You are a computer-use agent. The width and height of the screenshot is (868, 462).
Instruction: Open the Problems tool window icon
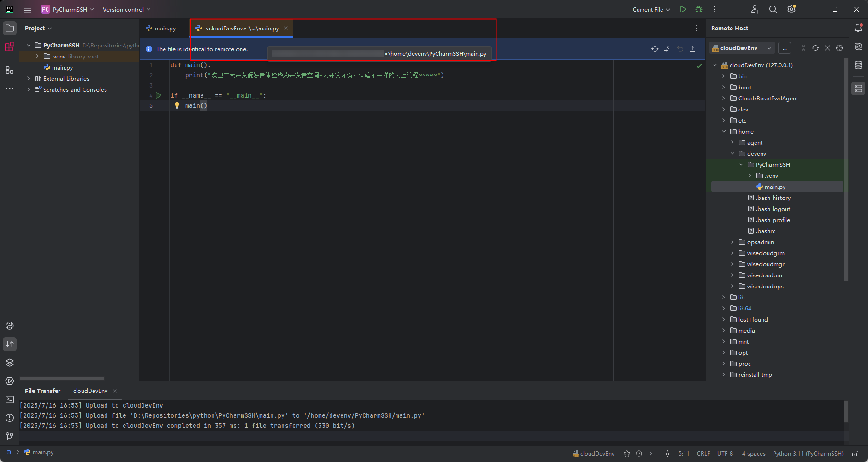coord(10,417)
